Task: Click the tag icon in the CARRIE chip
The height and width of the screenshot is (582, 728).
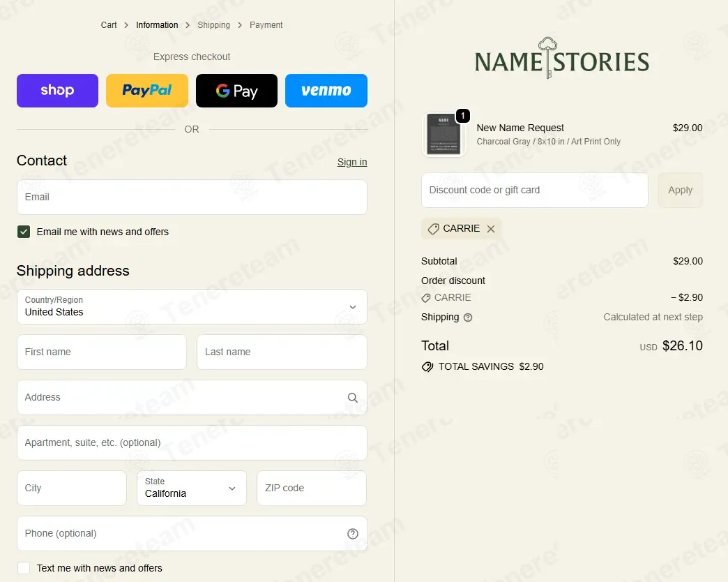Action: [x=433, y=228]
